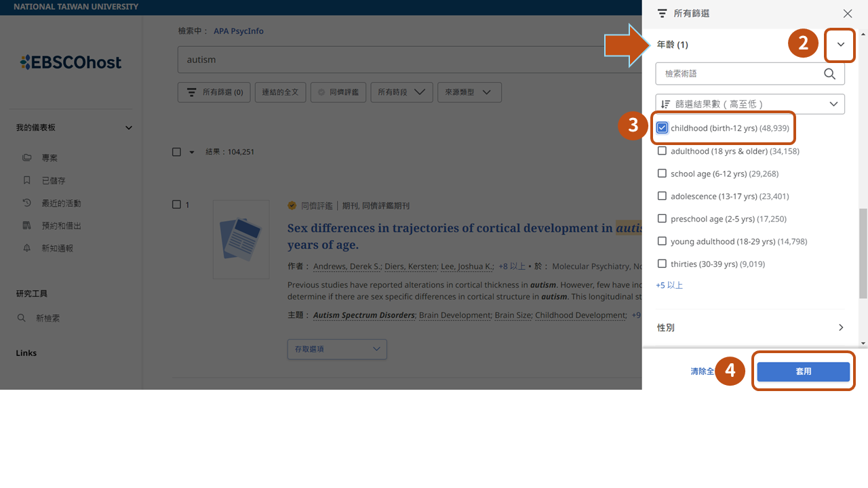Check adolescence (13-17 yrs) filter

tap(663, 196)
